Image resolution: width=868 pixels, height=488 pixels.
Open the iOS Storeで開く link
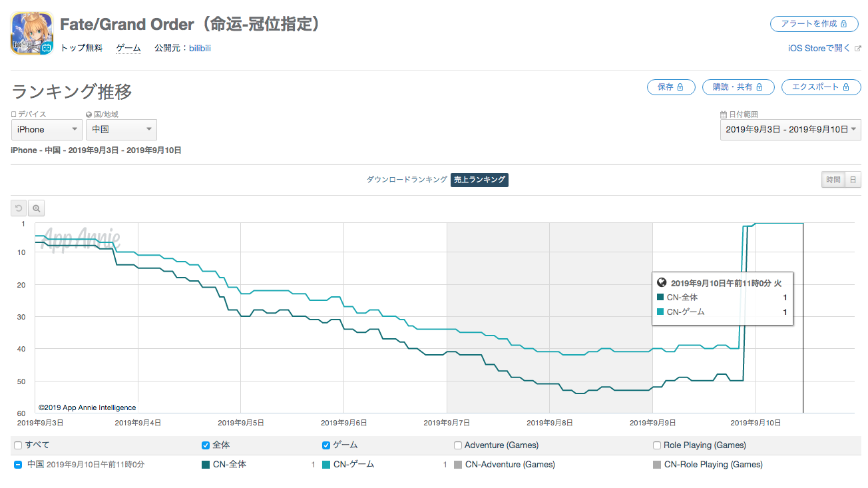point(819,48)
